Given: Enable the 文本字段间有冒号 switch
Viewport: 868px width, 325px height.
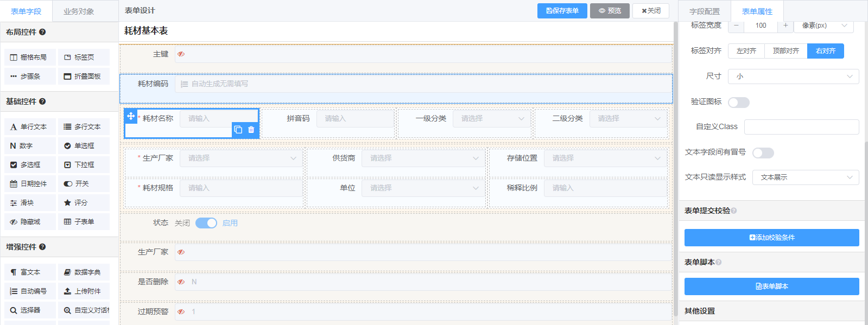Looking at the screenshot, I should point(763,153).
